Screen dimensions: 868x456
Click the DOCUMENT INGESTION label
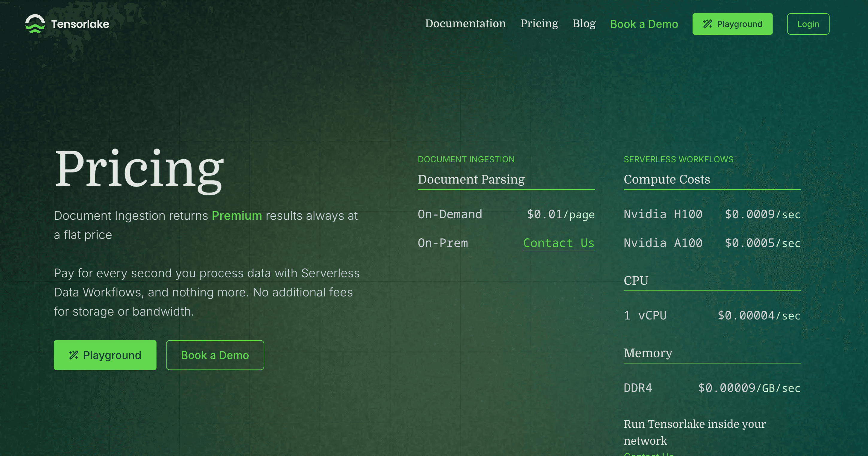pos(466,159)
